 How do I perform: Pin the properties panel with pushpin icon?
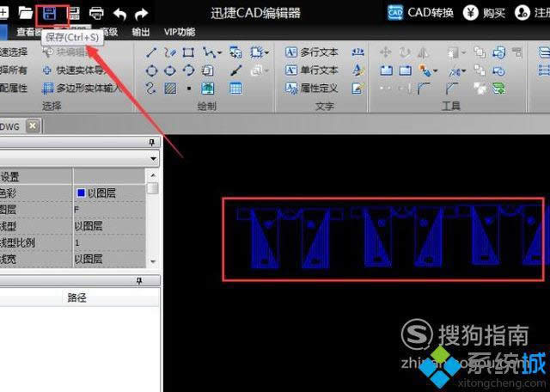click(152, 142)
